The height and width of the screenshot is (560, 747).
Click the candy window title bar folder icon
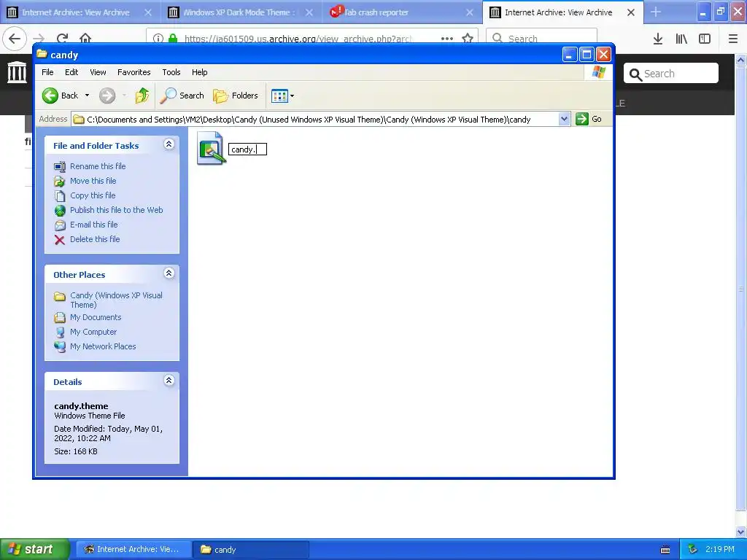point(42,54)
